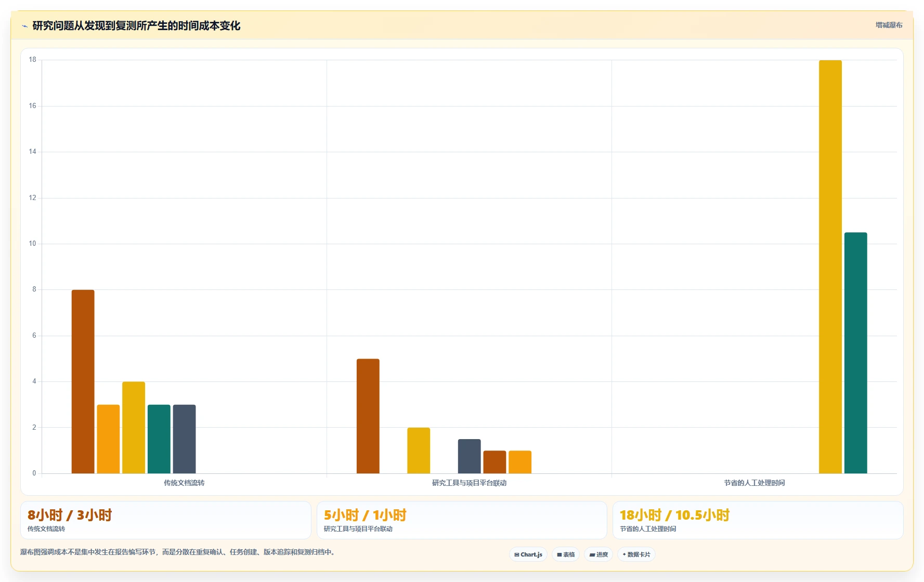Click 节省的人工处理时间 caption in the third stat card

tap(648, 529)
